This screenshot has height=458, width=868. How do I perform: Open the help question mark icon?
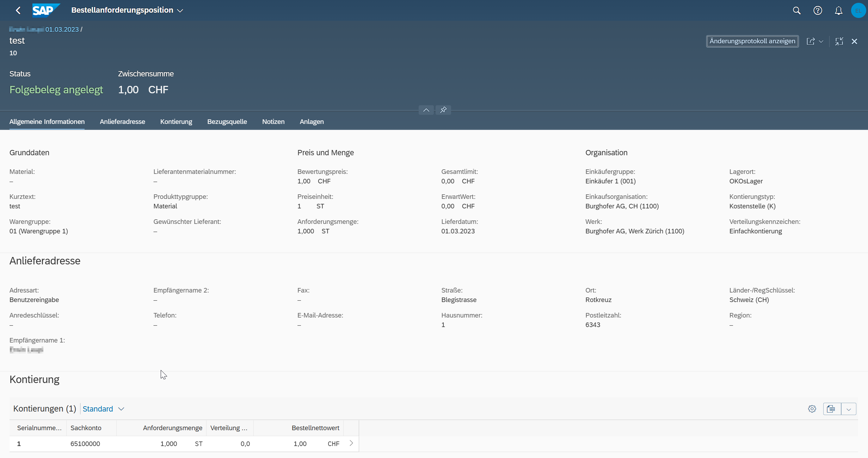[818, 11]
